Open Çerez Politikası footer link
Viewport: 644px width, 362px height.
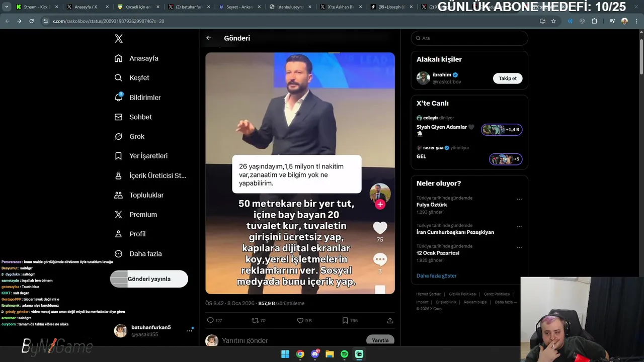(497, 294)
